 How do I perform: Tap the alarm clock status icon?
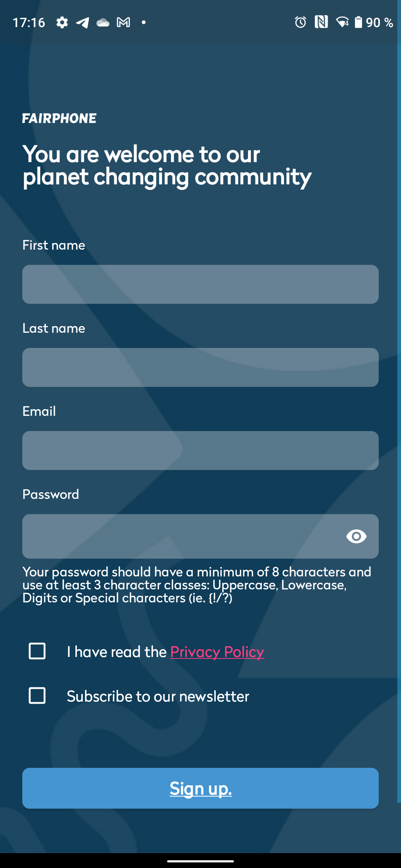(300, 22)
